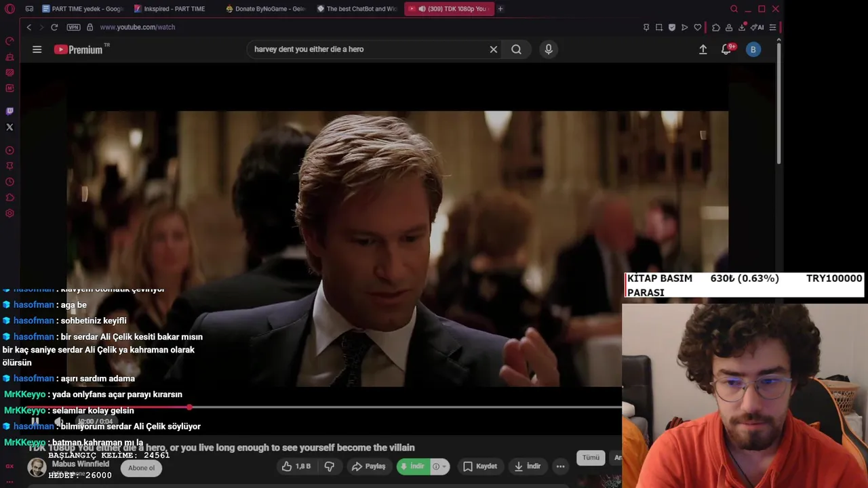Subscribe with the Abone ol button
Screen dimensions: 868x488
(141, 468)
